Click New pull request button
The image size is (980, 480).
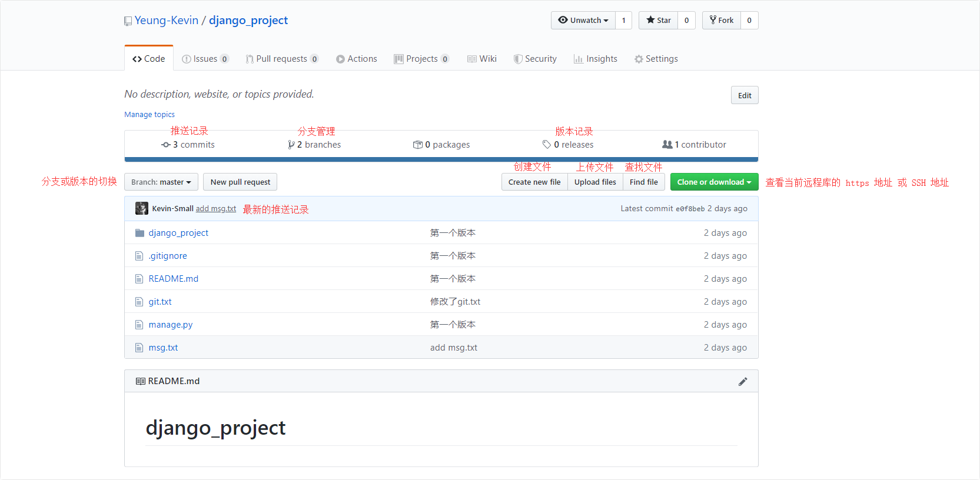tap(240, 182)
